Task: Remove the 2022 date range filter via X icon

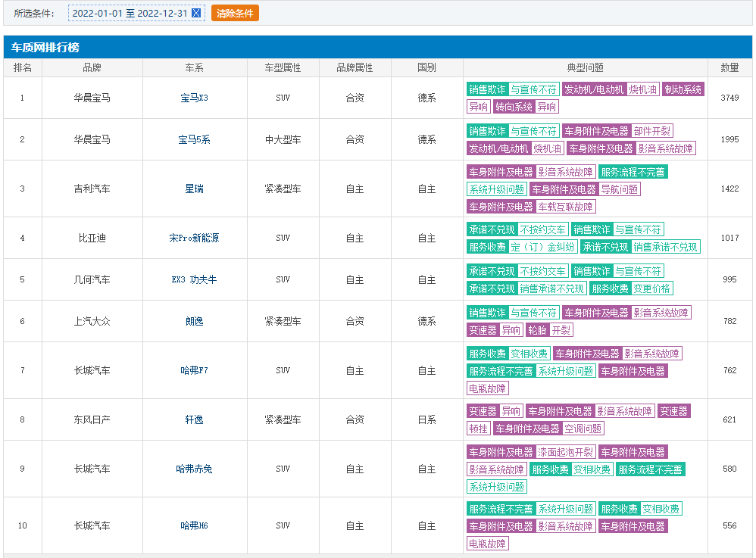Action: click(196, 14)
